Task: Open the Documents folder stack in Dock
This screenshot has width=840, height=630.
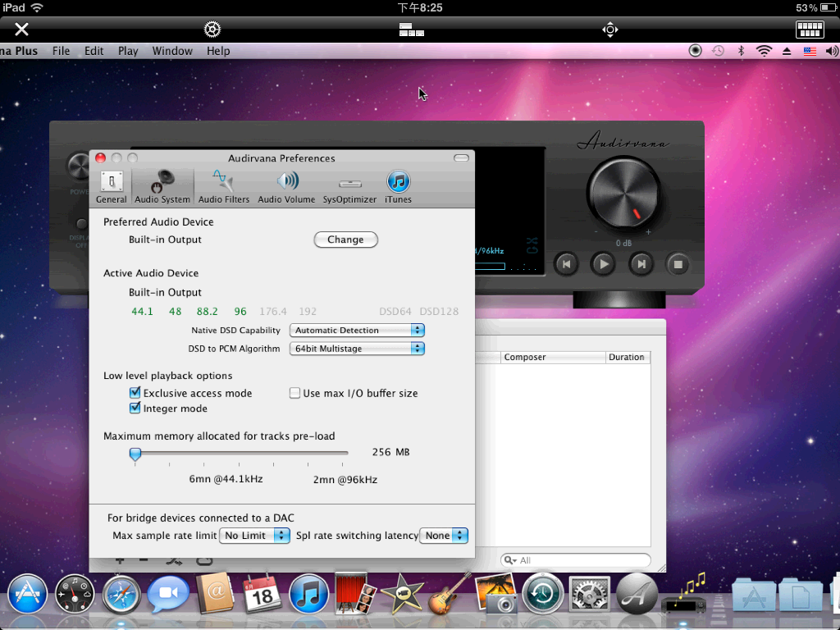Action: pos(801,595)
